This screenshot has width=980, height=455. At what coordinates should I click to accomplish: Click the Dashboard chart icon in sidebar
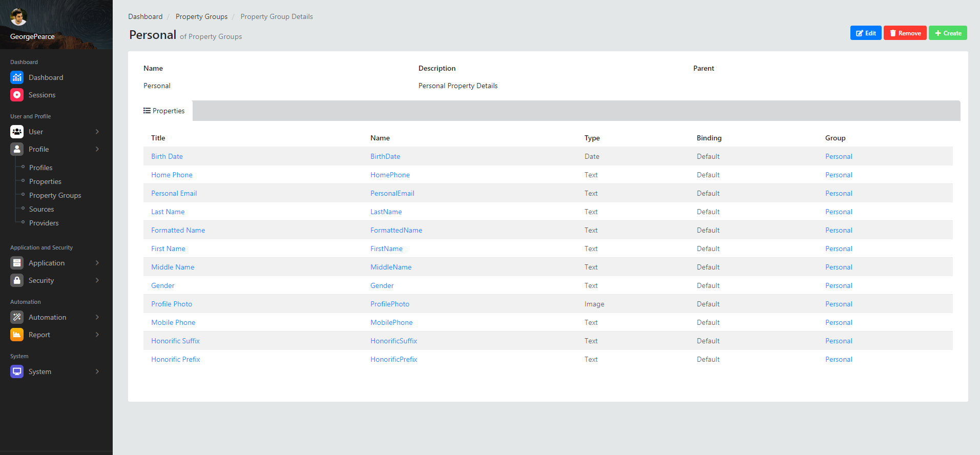coord(17,77)
